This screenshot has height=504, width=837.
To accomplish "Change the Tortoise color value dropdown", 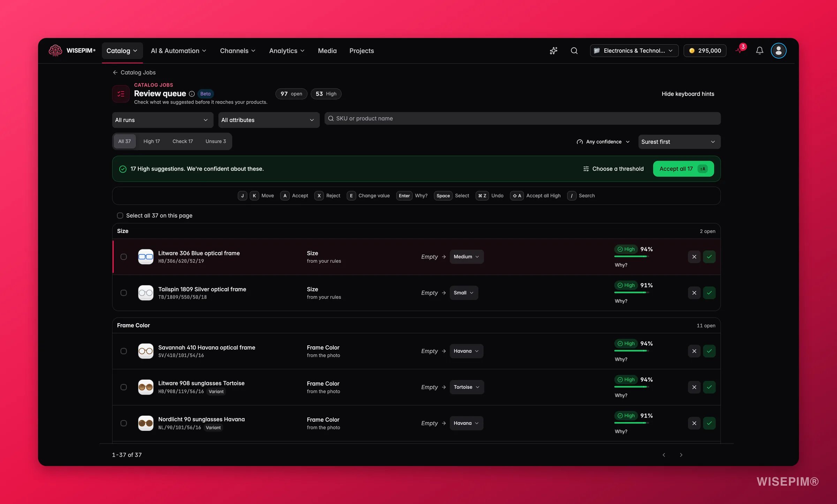I will coord(467,387).
